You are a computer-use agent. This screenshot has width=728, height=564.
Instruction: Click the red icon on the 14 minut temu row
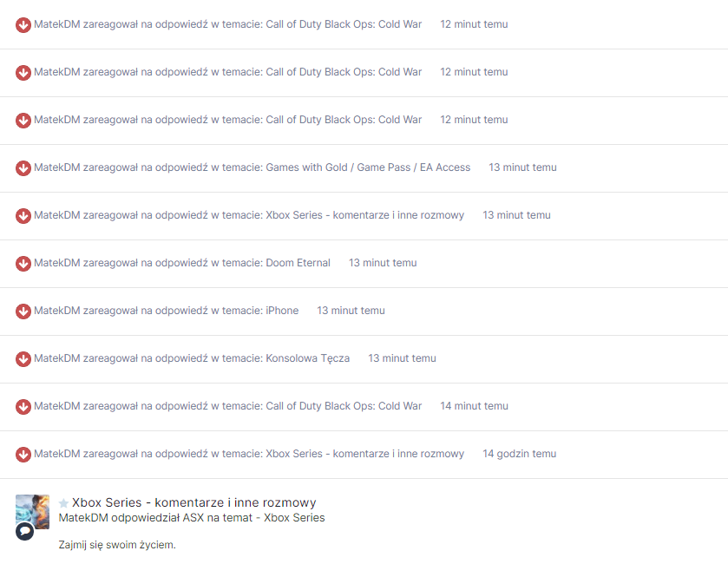point(23,406)
